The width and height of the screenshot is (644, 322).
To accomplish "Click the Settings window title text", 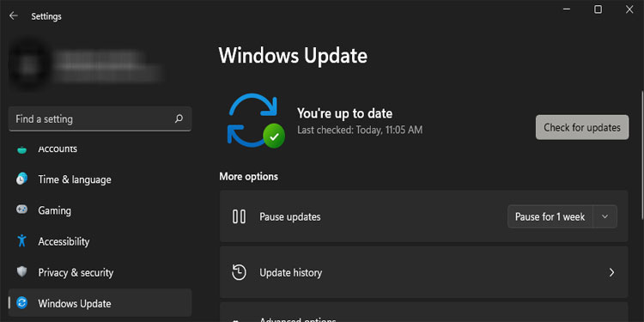I will (46, 16).
